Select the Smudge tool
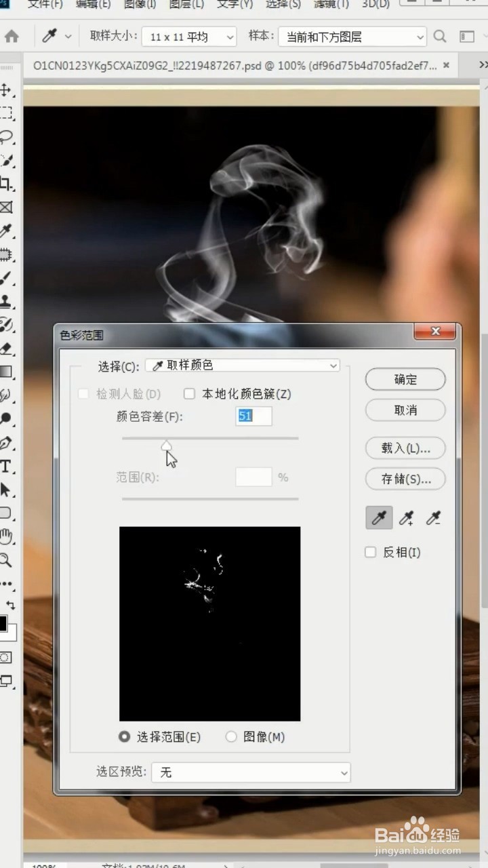This screenshot has height=868, width=488. click(6, 395)
